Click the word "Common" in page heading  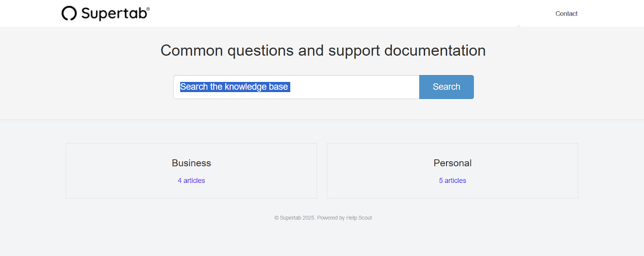click(x=192, y=51)
